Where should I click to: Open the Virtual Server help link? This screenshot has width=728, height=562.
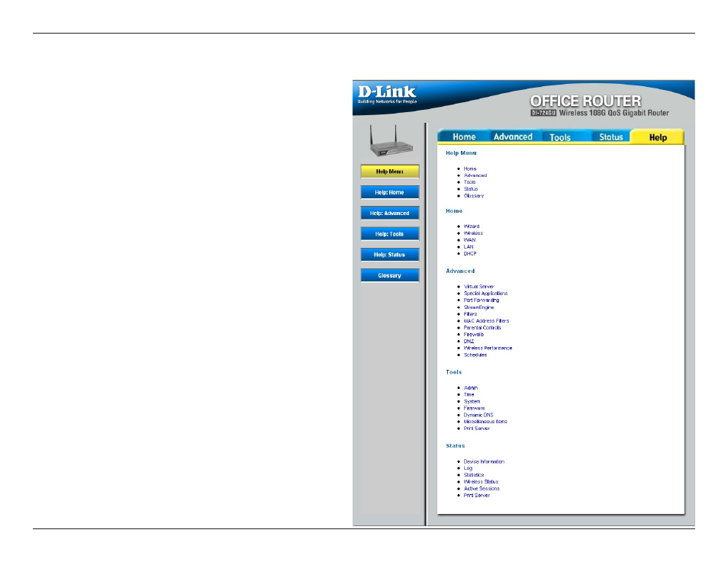coord(478,287)
